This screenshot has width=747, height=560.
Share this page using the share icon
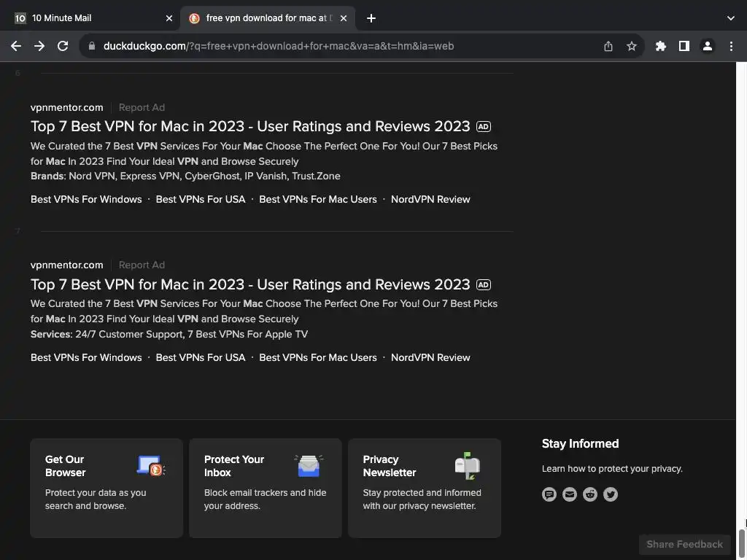tap(608, 46)
